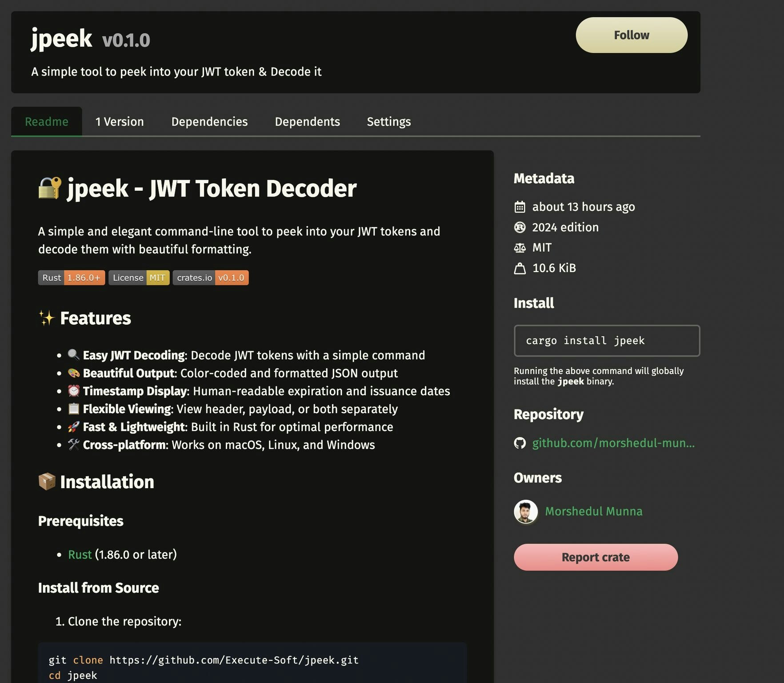The width and height of the screenshot is (784, 683).
Task: Click the palette emoji before Beautiful Output
Action: pos(74,373)
